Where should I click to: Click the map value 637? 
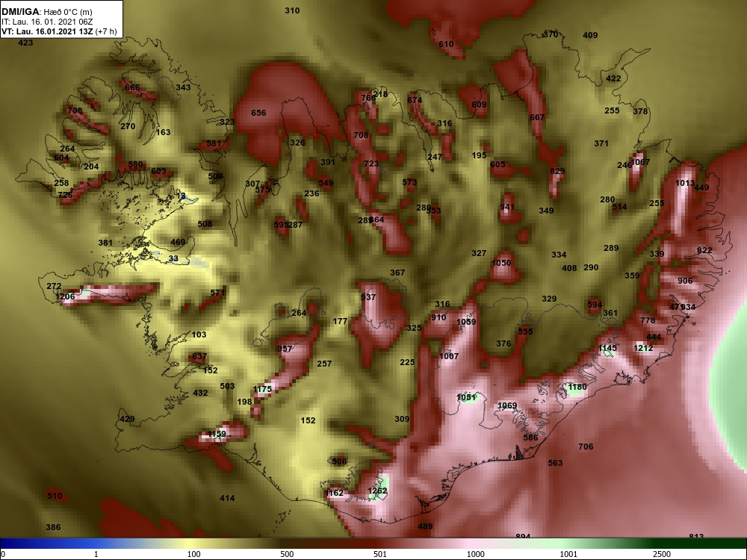coord(199,357)
